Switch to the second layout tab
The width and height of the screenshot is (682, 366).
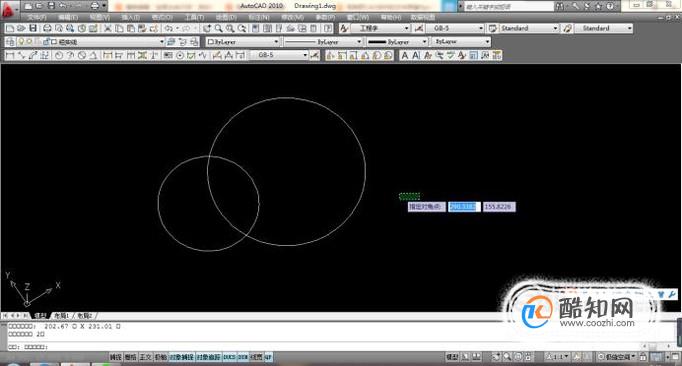(x=85, y=316)
